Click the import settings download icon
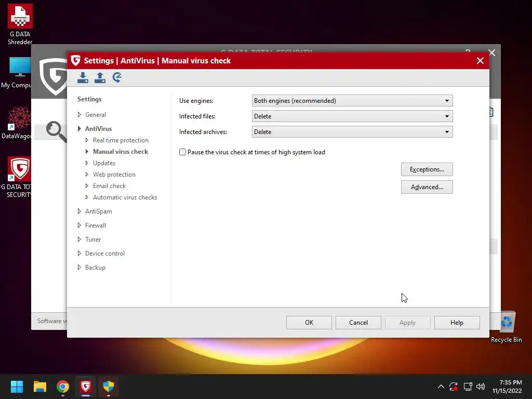Viewport: 532px width, 399px height. click(83, 78)
